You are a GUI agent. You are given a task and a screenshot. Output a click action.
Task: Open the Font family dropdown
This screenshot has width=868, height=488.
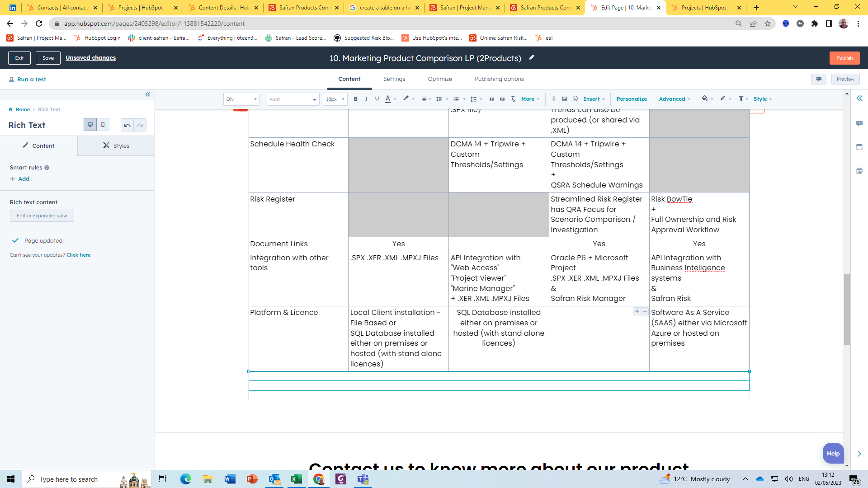click(x=293, y=99)
